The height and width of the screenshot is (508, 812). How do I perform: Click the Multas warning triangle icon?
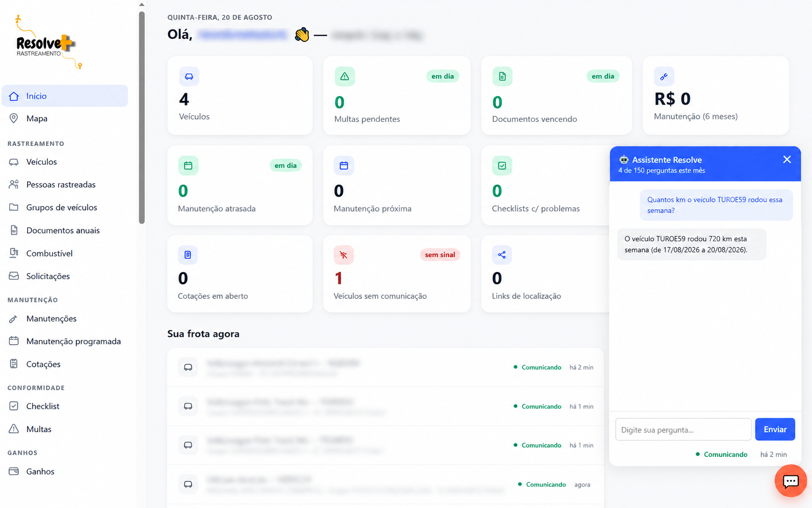point(14,429)
